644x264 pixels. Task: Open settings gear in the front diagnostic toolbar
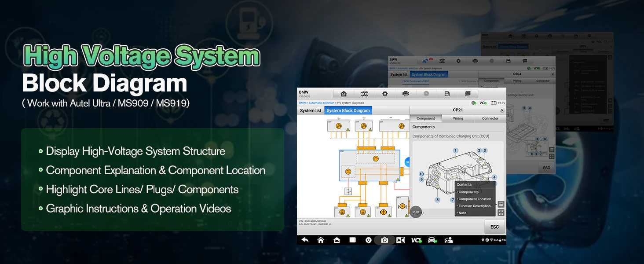point(385,94)
